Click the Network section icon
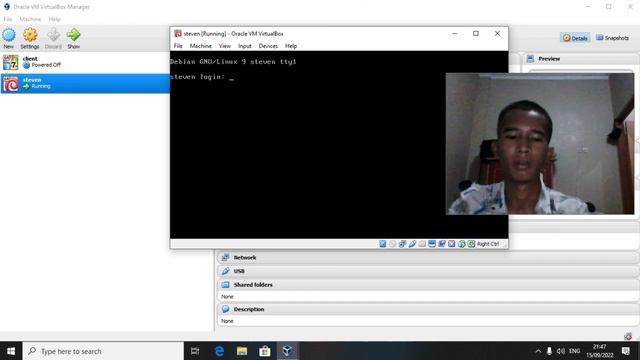This screenshot has height=360, width=640. [225, 258]
